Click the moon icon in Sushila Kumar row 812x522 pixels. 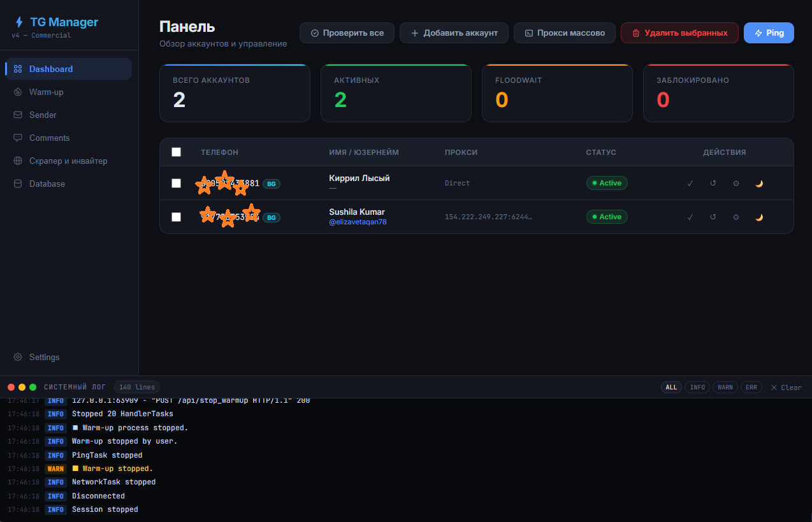coord(758,217)
